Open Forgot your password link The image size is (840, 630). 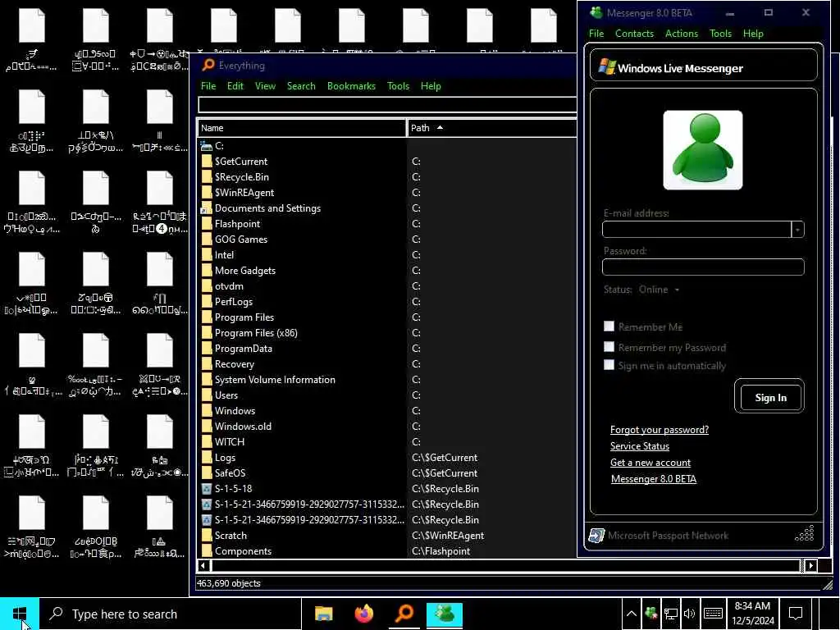[x=660, y=430]
